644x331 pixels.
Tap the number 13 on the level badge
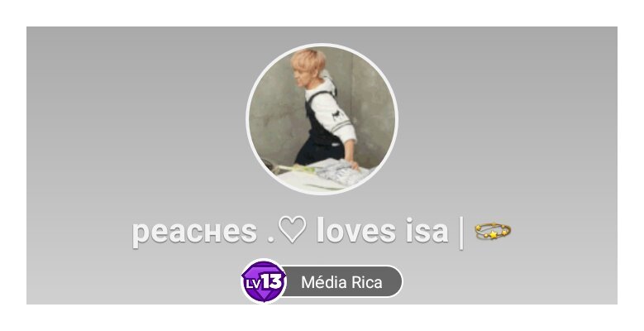[x=272, y=281]
